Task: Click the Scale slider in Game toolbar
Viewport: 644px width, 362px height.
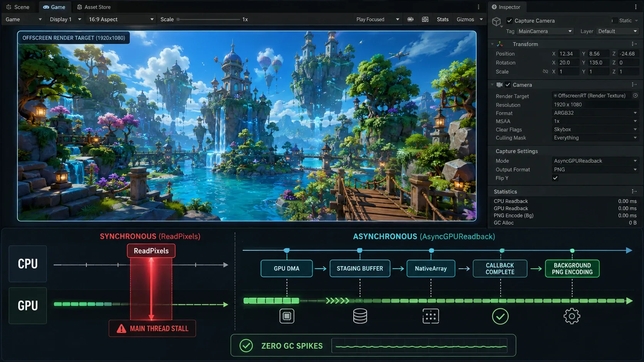Action: tap(209, 19)
